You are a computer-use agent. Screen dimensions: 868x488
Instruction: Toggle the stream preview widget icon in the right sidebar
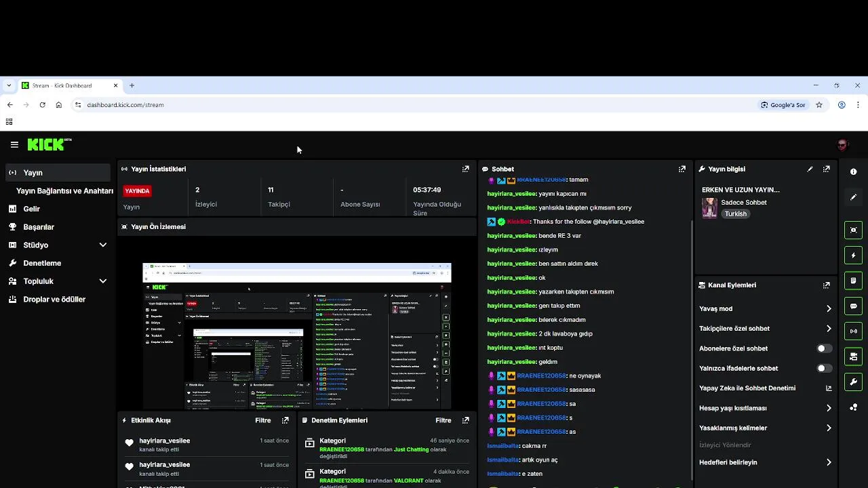click(854, 230)
